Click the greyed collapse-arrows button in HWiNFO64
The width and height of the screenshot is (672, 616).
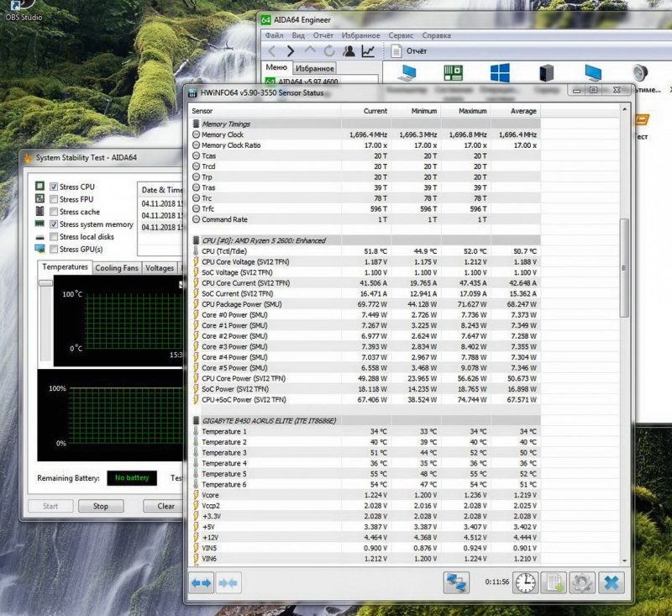[228, 583]
